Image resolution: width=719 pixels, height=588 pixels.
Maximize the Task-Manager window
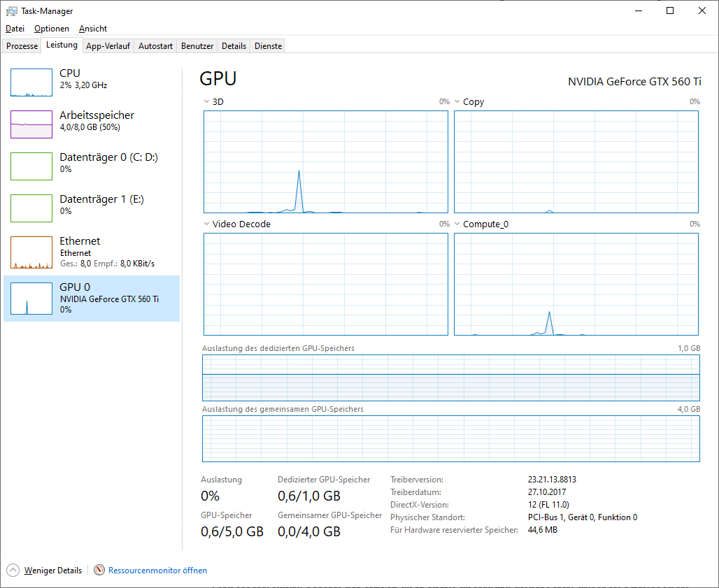click(x=670, y=10)
